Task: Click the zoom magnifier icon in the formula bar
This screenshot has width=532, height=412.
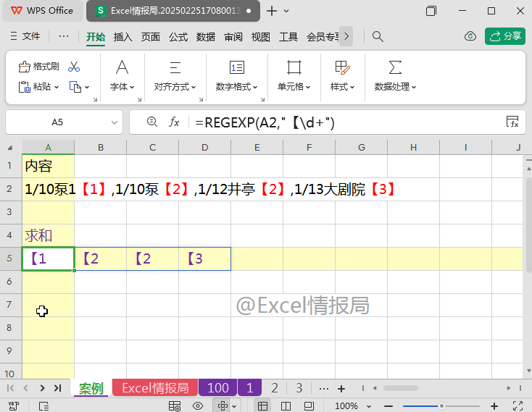Action: [152, 122]
